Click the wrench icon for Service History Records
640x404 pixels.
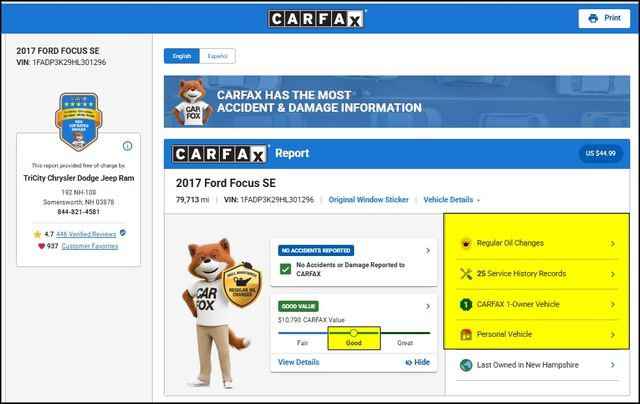coord(466,273)
